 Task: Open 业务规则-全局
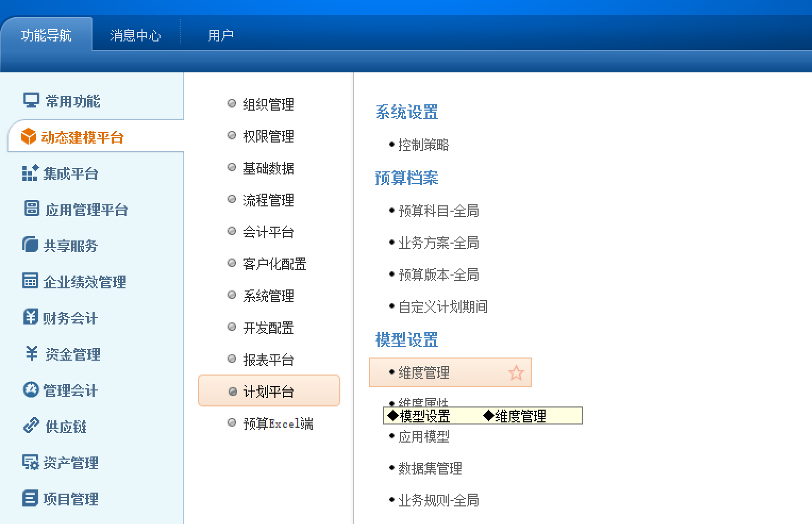[x=439, y=500]
